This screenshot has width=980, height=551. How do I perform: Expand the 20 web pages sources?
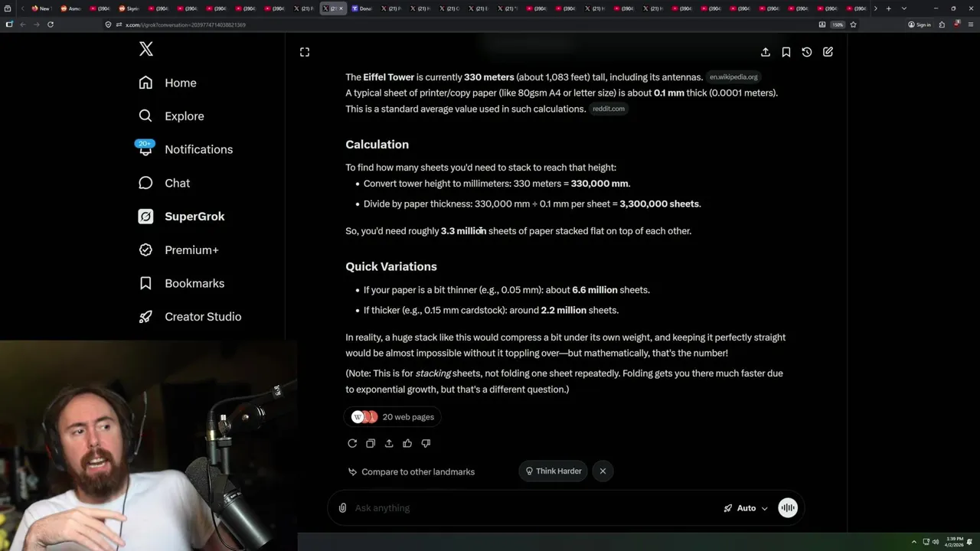pyautogui.click(x=393, y=417)
